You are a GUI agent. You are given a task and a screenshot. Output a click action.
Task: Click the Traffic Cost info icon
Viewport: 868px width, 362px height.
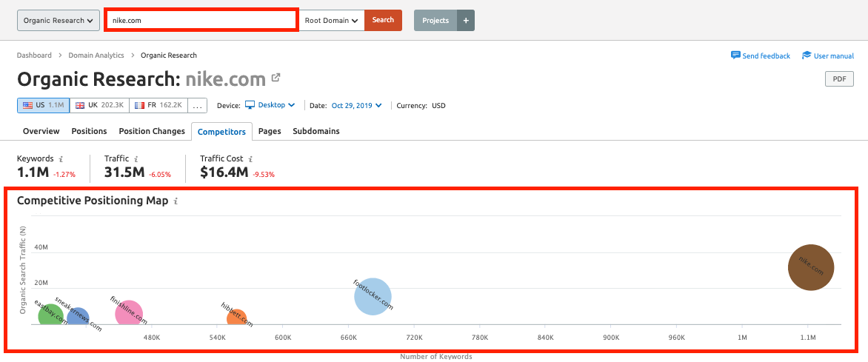pos(250,159)
